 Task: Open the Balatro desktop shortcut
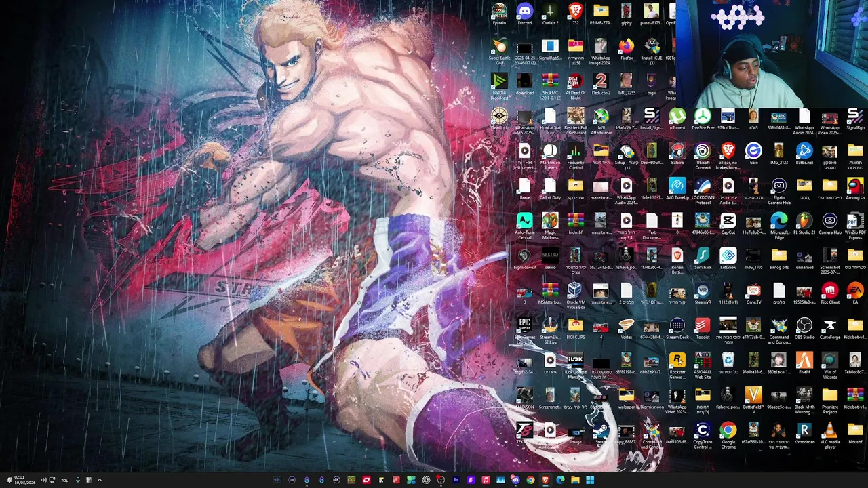click(677, 154)
